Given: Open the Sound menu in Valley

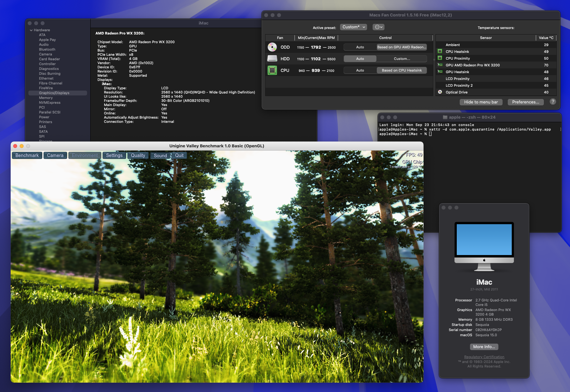Looking at the screenshot, I should pos(160,155).
